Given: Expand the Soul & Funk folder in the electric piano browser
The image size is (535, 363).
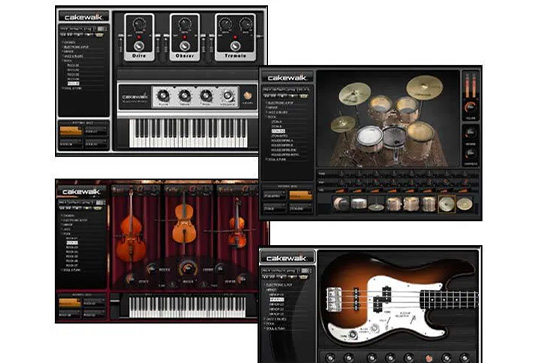Looking at the screenshot, I should (x=72, y=88).
